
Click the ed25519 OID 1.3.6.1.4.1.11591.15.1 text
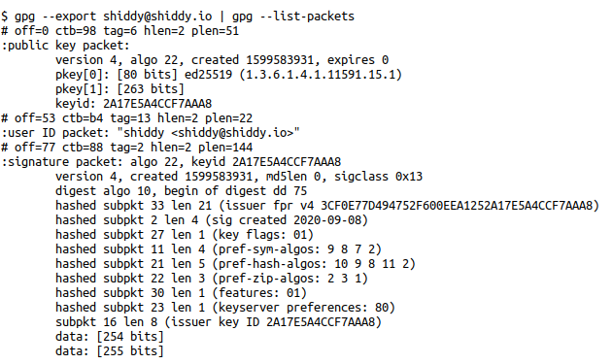321,75
